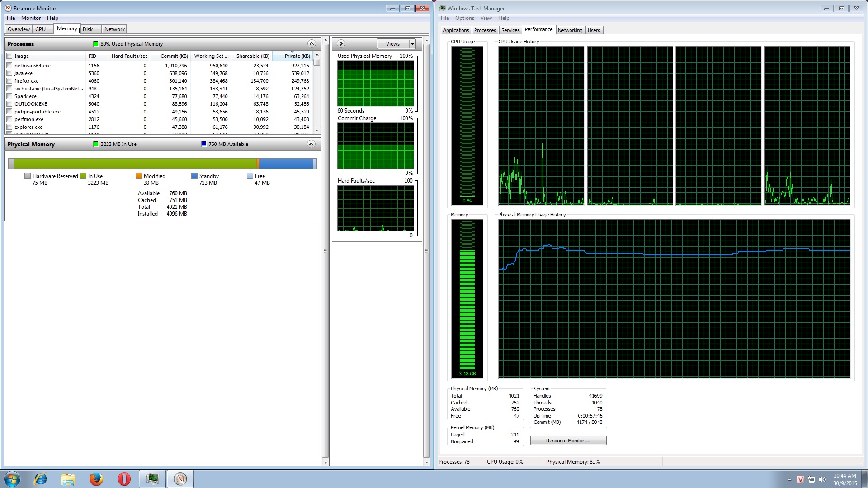
Task: Check the svchost.exe process checkbox
Action: pyautogui.click(x=9, y=89)
